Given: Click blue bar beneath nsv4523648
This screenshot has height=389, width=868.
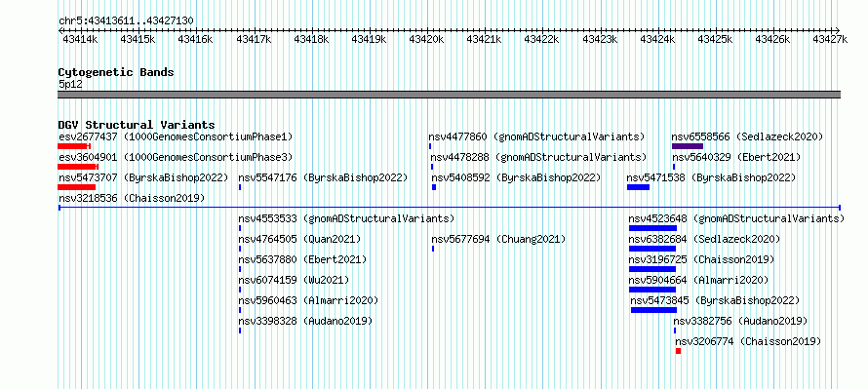Looking at the screenshot, I should [652, 228].
